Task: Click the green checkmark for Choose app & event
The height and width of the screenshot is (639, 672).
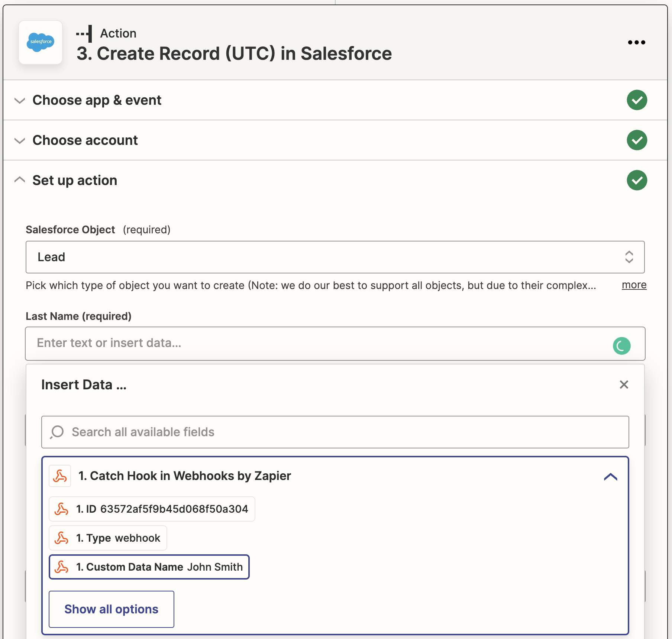Action: (637, 100)
